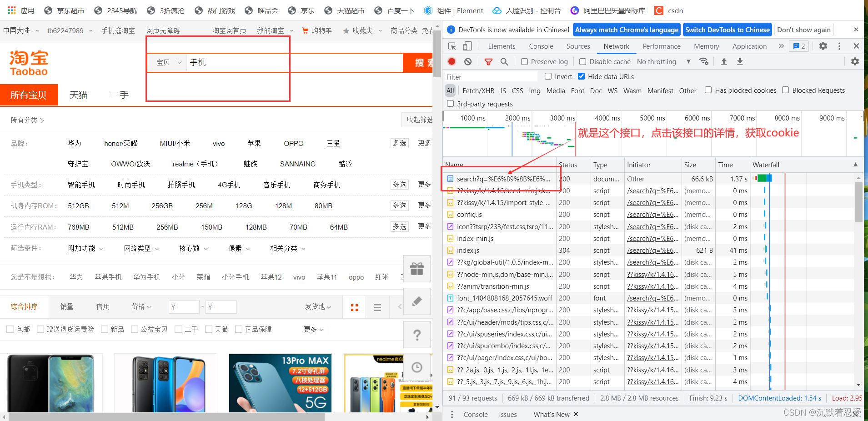868x421 pixels.
Task: Open the pencil feedback sidebar icon
Action: click(417, 301)
